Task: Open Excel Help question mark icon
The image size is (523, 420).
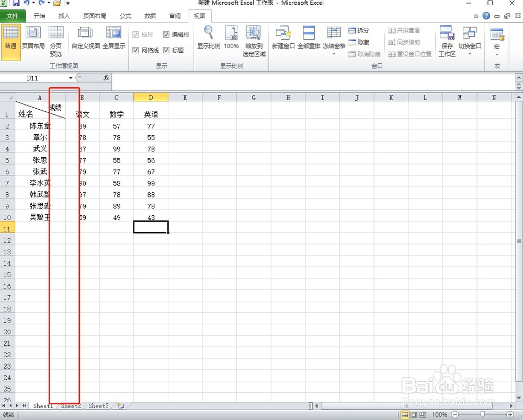Action: click(x=486, y=16)
